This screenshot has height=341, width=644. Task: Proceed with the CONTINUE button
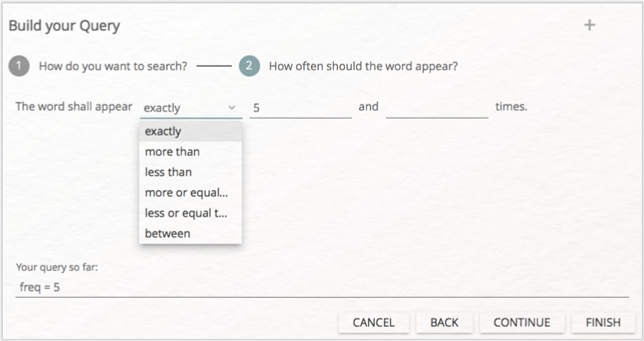(x=522, y=323)
